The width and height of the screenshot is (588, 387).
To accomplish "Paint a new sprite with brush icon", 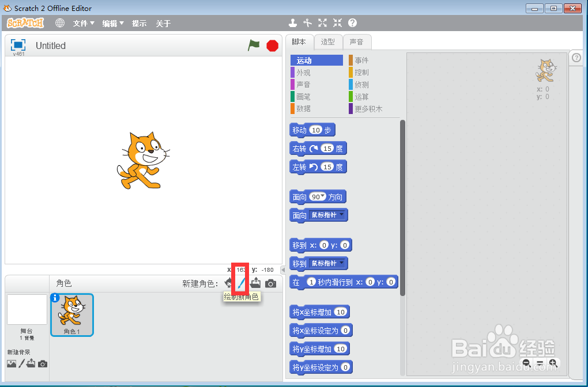I will coord(240,283).
